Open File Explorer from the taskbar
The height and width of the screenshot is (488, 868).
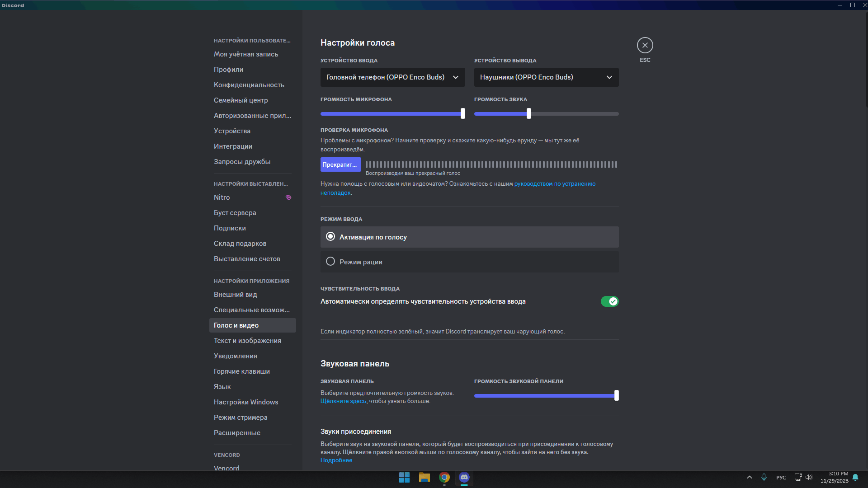tap(424, 478)
